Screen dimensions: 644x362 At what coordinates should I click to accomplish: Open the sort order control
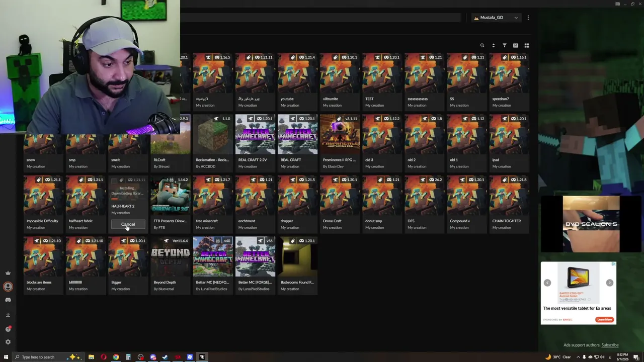(x=493, y=46)
